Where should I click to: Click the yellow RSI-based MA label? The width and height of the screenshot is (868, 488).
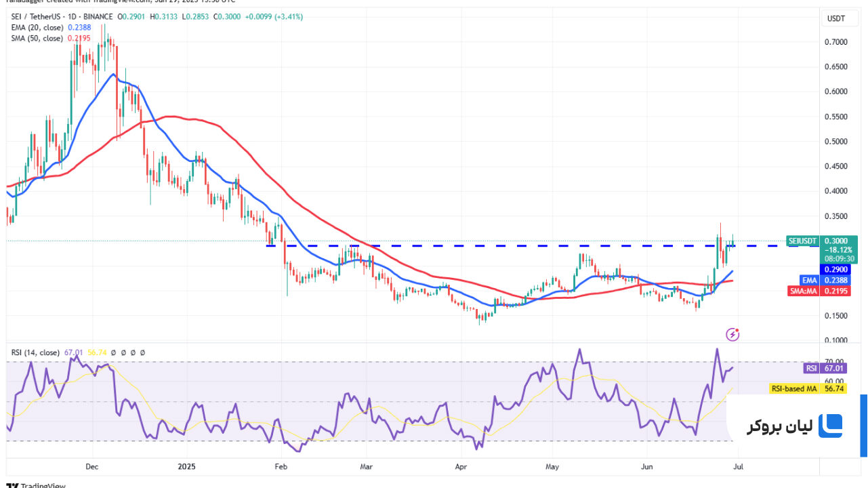795,388
